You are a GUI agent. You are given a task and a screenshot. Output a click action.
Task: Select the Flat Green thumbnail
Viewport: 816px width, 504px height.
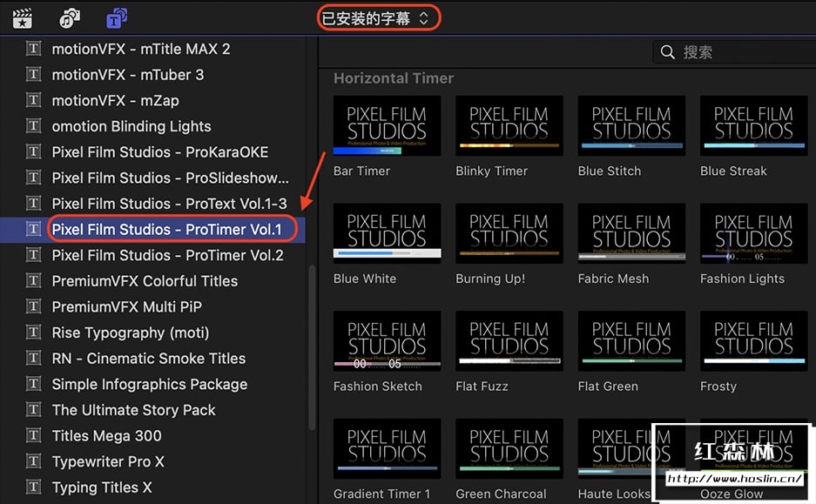point(631,341)
